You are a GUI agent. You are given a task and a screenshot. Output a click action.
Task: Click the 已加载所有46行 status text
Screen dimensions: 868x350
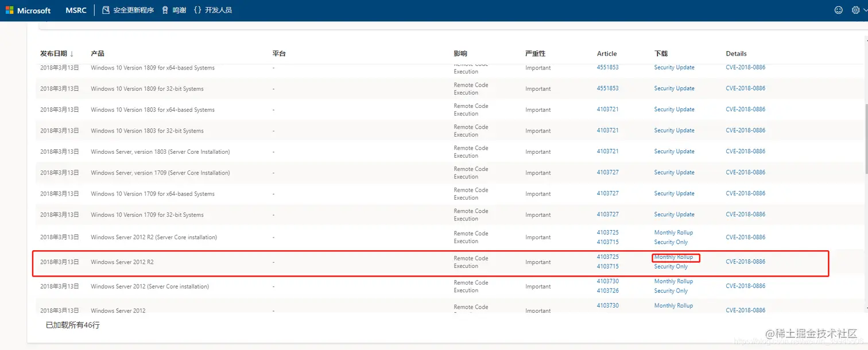pos(73,325)
